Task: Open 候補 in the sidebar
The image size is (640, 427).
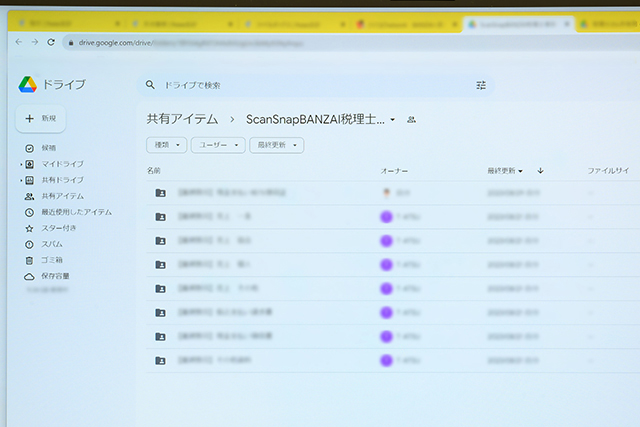Action: coord(49,148)
